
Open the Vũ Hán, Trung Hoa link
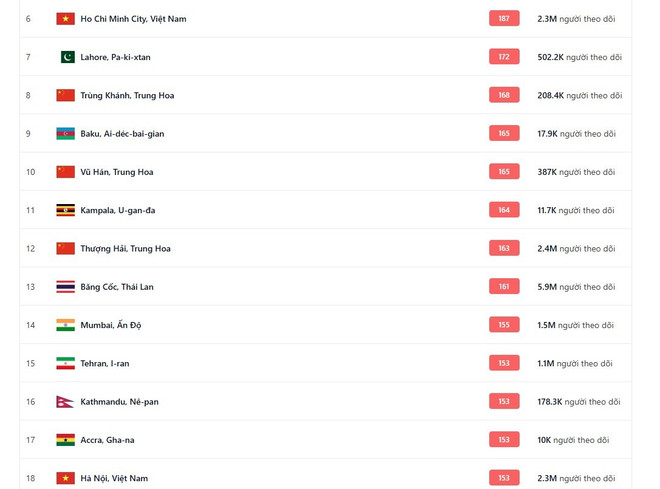(117, 172)
